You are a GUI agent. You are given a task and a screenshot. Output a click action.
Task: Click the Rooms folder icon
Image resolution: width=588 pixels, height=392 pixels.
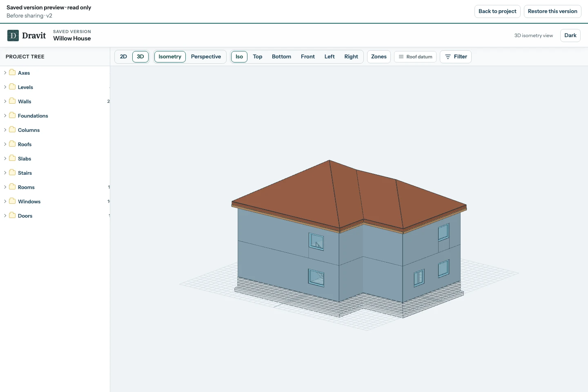pyautogui.click(x=12, y=187)
